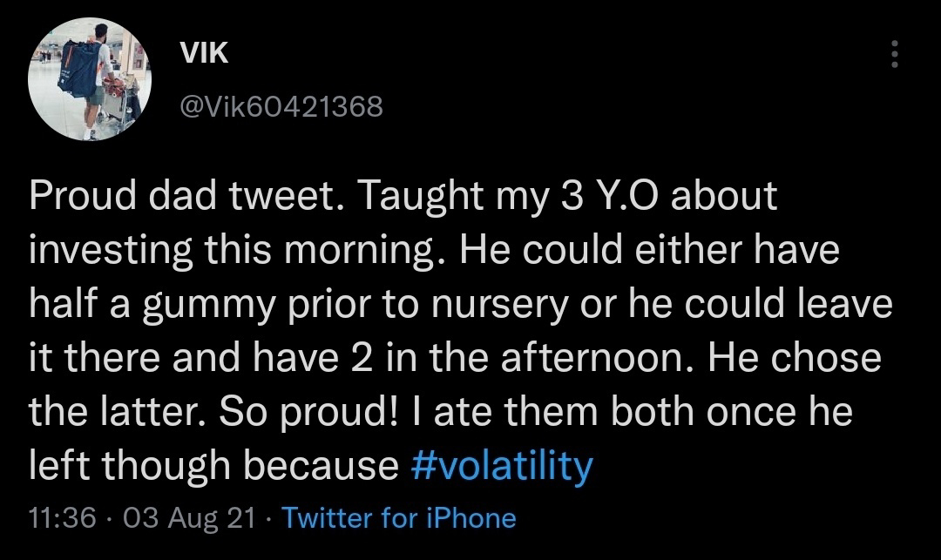Click the 11:36 tweet timestamp
This screenshot has height=560, width=941.
(x=62, y=519)
